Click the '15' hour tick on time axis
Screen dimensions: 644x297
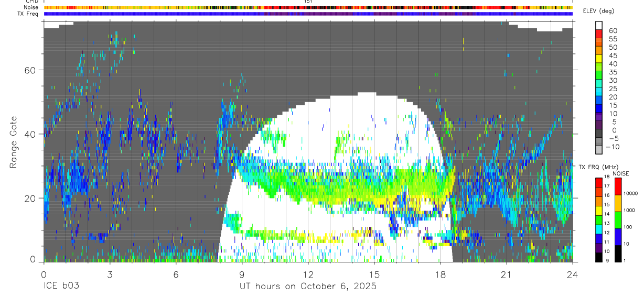(x=374, y=274)
